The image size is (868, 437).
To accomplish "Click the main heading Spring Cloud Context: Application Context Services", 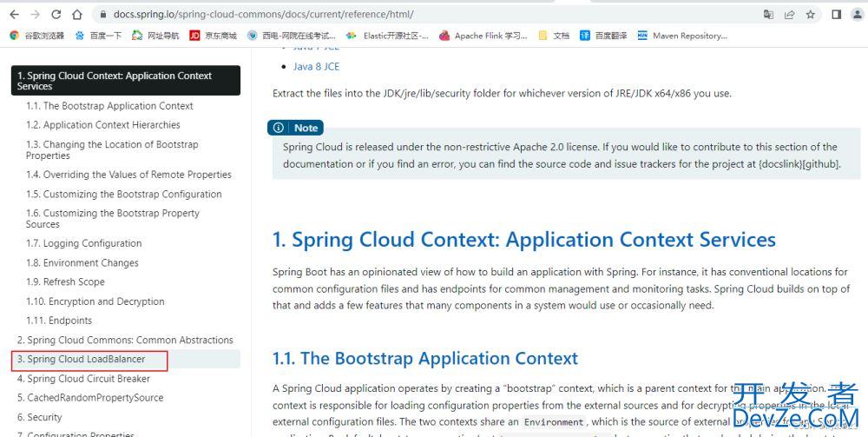I will 523,240.
